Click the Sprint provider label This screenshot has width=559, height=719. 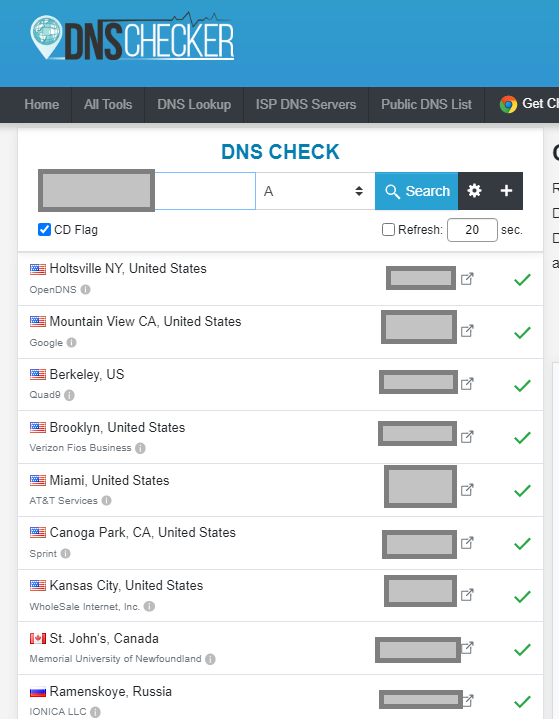(x=43, y=553)
